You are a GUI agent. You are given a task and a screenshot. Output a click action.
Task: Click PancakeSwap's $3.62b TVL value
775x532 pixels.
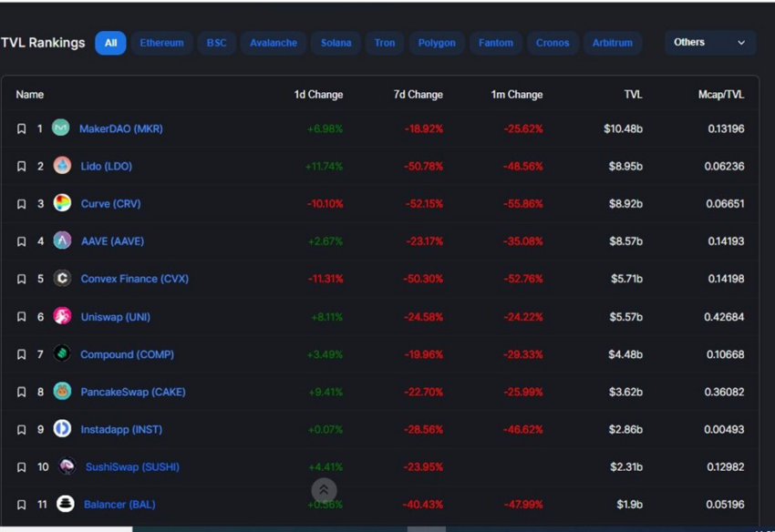pos(625,393)
